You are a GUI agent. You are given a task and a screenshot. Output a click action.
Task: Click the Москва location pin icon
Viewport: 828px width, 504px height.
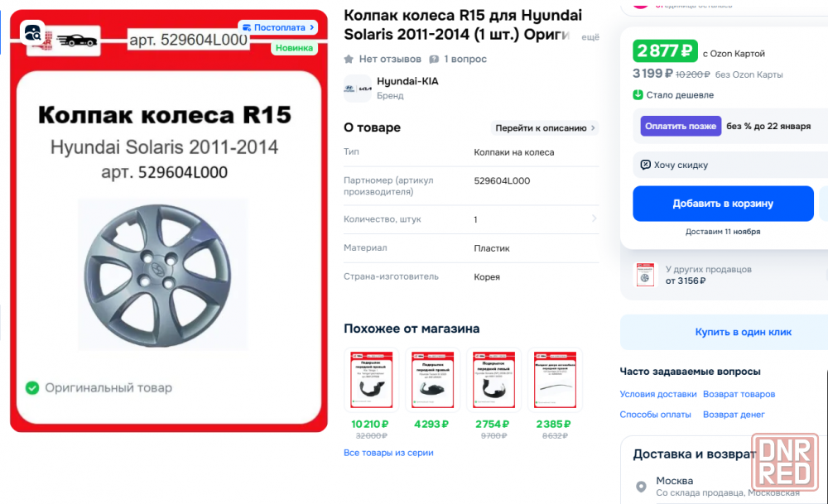(641, 487)
